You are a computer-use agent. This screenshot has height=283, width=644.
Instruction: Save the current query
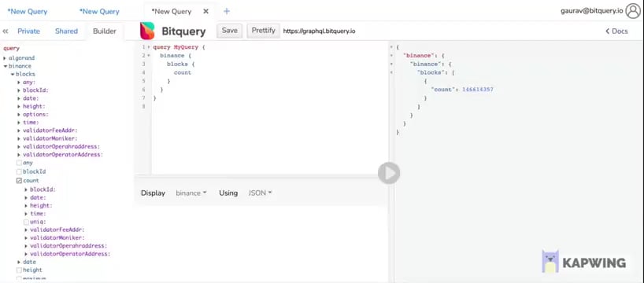(230, 31)
